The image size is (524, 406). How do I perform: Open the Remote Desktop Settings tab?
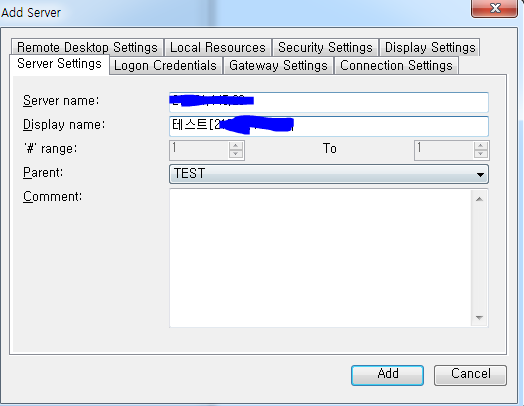pos(87,47)
